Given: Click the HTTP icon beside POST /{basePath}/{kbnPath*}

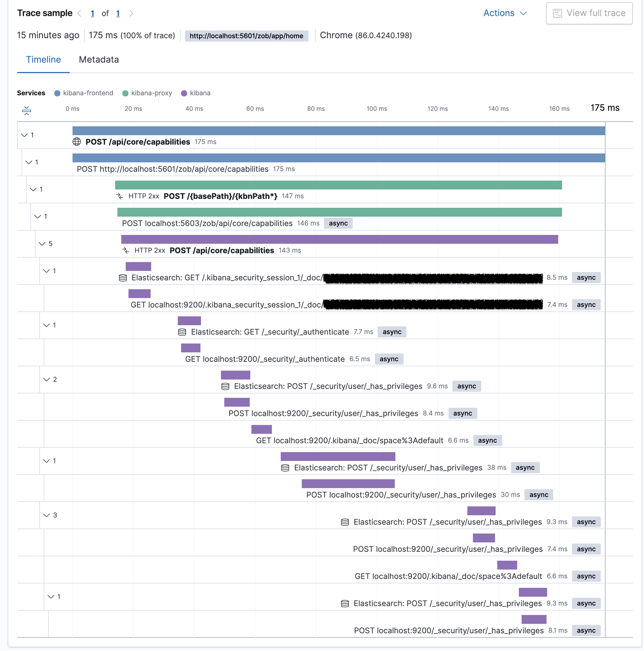Looking at the screenshot, I should click(x=120, y=196).
